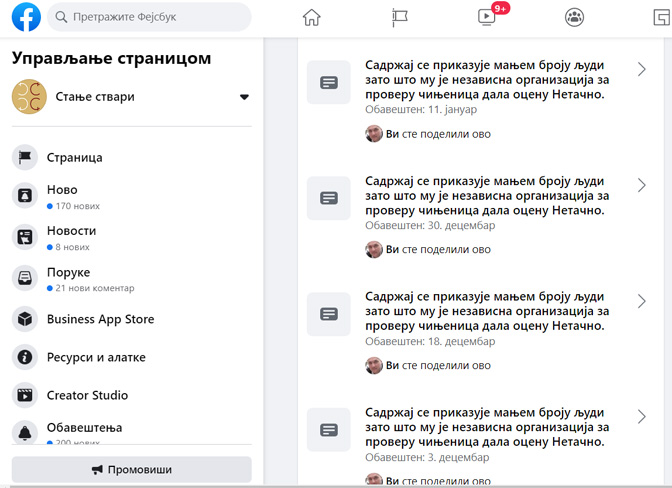Expand the notice dated 30. децембар chevron
This screenshot has height=488, width=672.
pos(642,185)
